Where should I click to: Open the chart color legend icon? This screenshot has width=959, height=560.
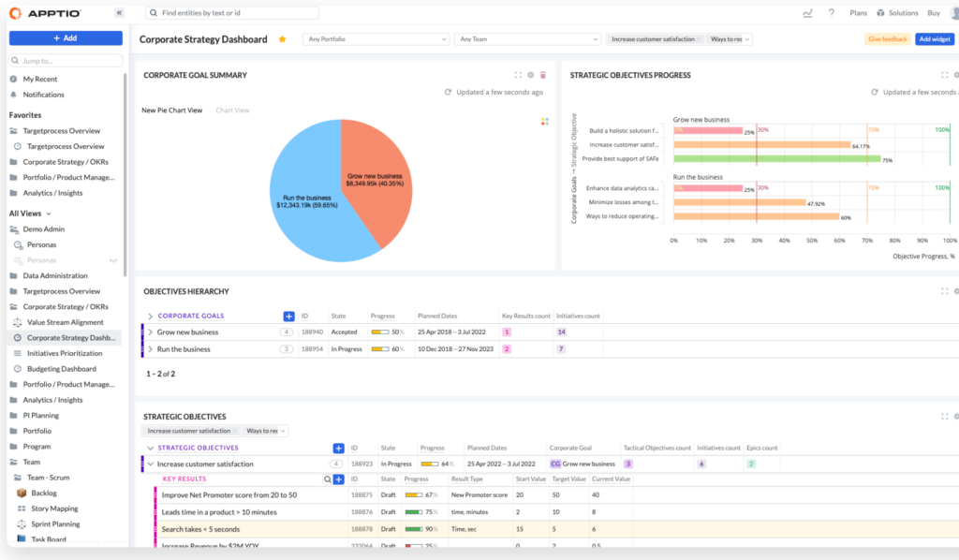pyautogui.click(x=544, y=121)
